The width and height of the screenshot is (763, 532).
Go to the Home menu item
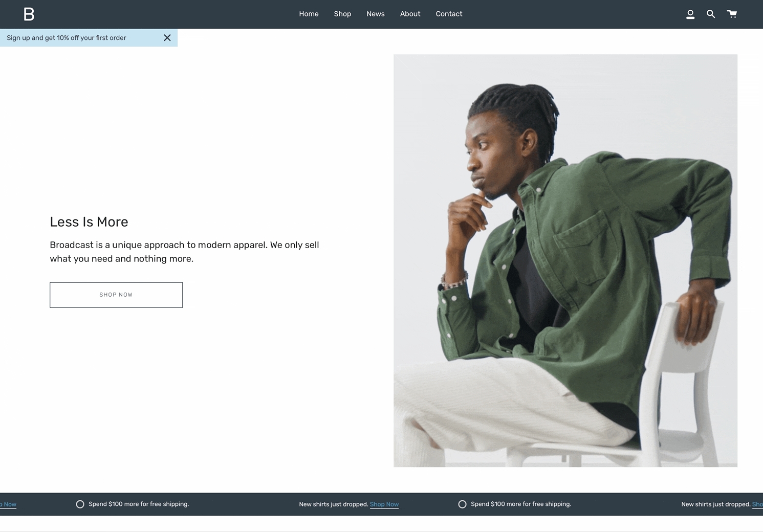(309, 14)
